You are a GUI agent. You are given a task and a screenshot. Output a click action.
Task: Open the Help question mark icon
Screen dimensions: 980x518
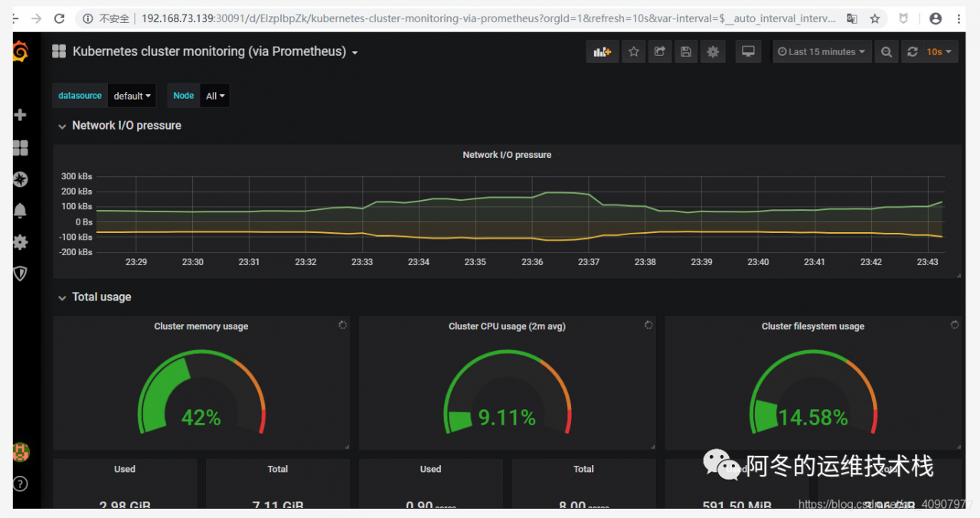click(21, 484)
